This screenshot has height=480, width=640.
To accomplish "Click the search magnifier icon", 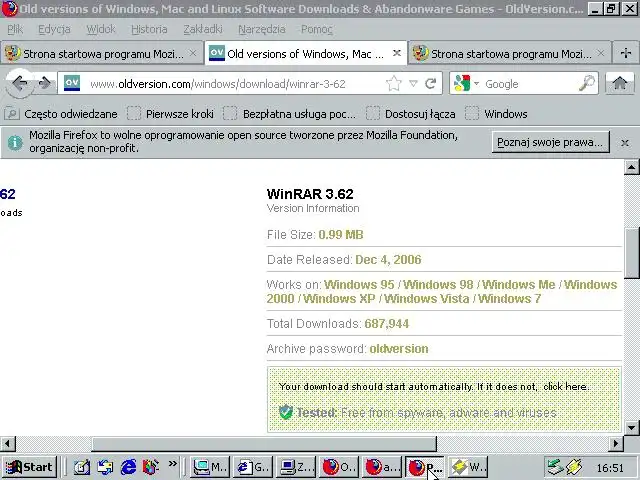I will point(587,84).
